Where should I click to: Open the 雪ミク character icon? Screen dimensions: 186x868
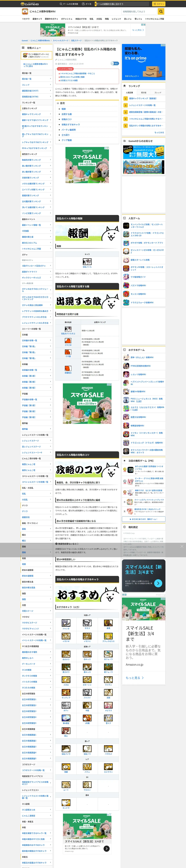click(108, 718)
